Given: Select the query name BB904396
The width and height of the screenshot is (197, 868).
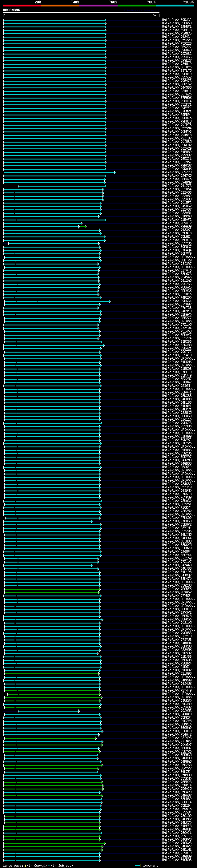Looking at the screenshot, I should [11, 10].
